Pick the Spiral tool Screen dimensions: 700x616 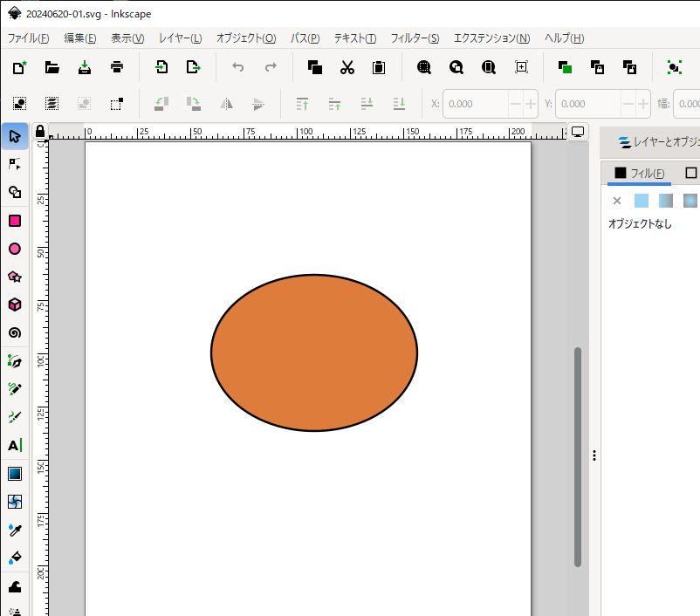pos(15,332)
